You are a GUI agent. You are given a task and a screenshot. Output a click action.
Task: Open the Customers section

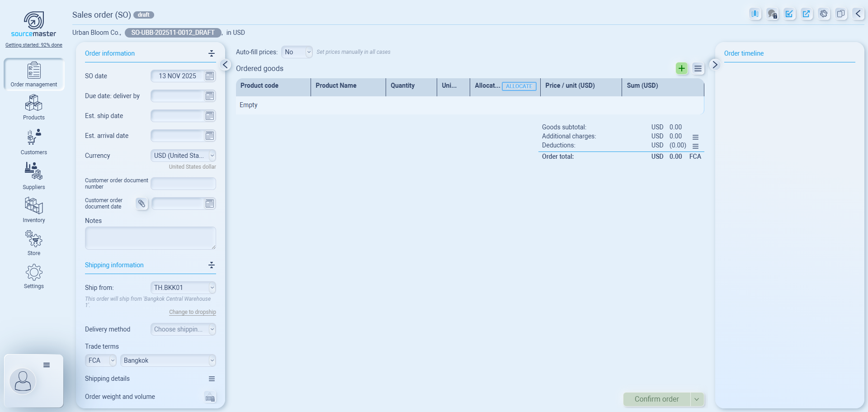[34, 142]
